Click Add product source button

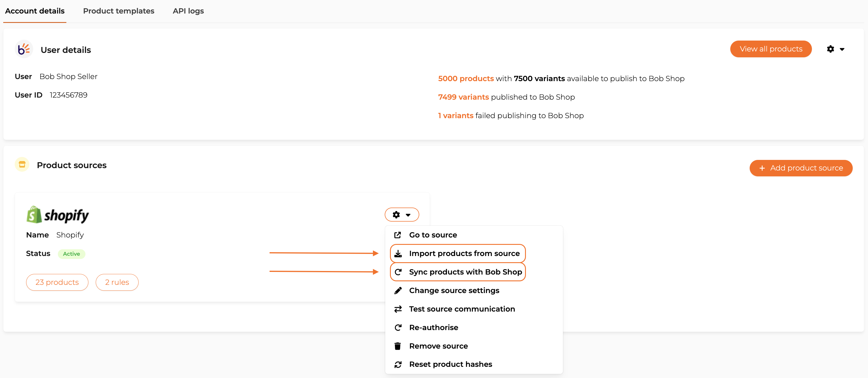[800, 168]
